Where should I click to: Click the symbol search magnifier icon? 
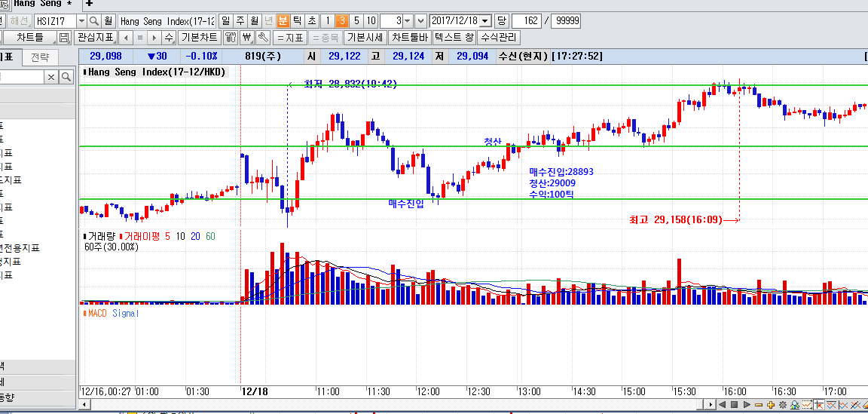pos(94,21)
